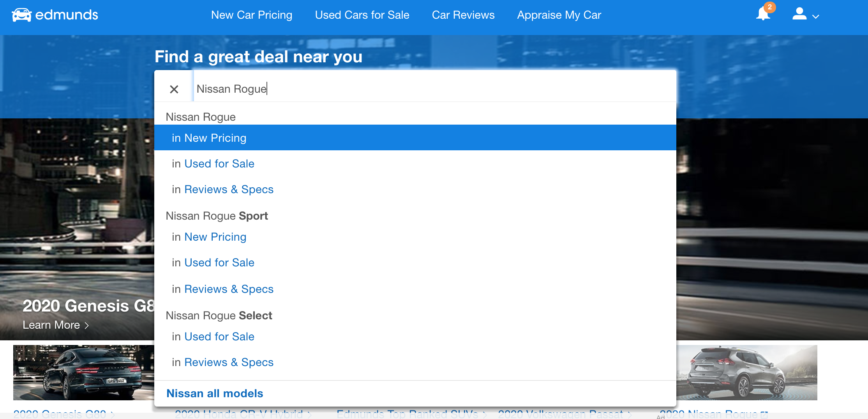Open Used Cars for Sale nav item

[362, 15]
